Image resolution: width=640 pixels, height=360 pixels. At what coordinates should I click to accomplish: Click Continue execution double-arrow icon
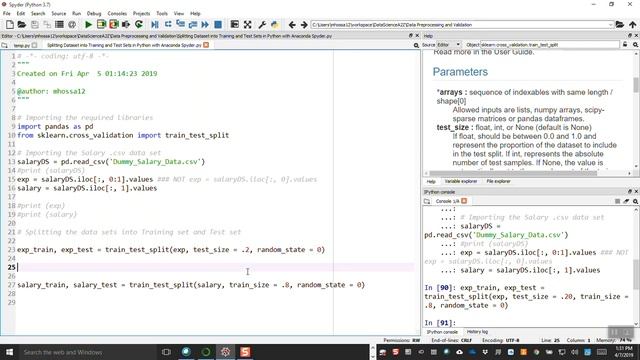(x=205, y=24)
